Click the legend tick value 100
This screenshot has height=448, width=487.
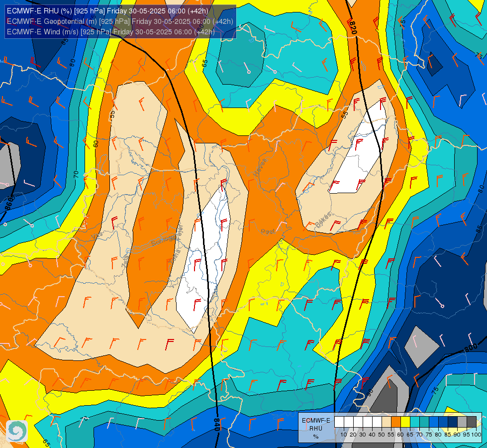pyautogui.click(x=477, y=435)
